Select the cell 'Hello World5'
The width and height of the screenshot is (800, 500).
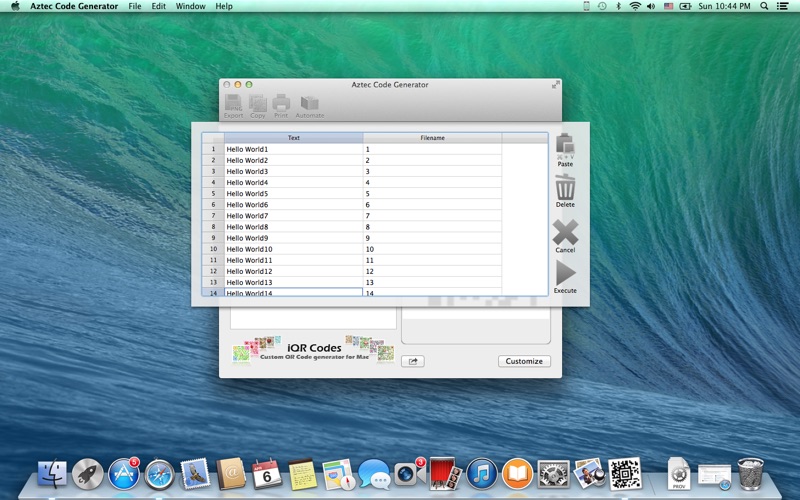(293, 193)
